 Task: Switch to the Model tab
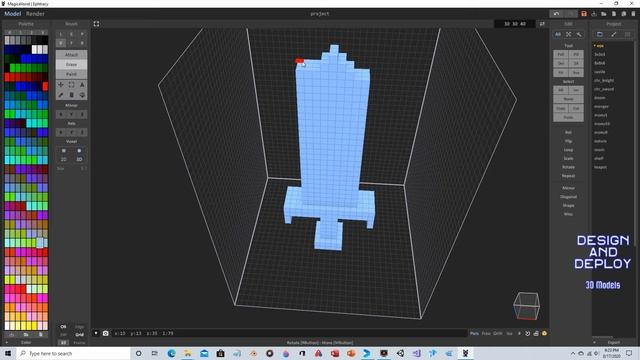pyautogui.click(x=13, y=14)
